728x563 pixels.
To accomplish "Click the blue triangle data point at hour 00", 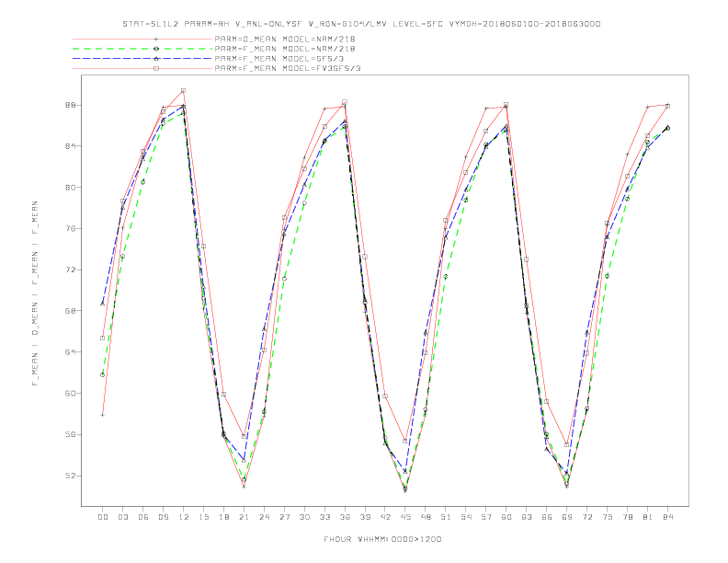I will click(x=103, y=304).
